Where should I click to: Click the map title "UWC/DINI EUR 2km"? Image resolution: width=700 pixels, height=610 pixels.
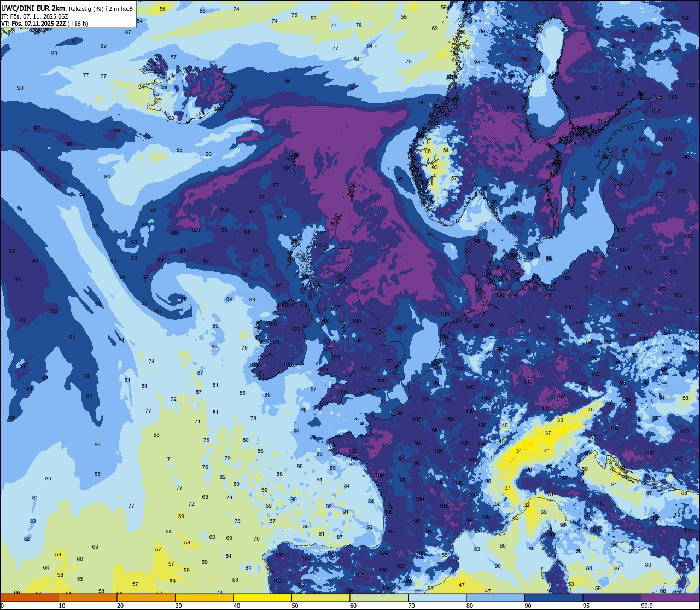[33, 8]
